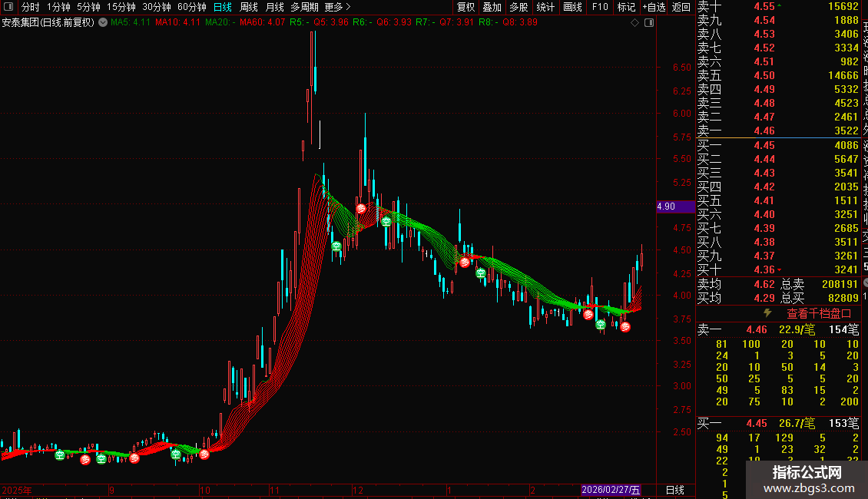Open the 多周期 multi-period view
This screenshot has height=499, width=868.
coord(304,7)
